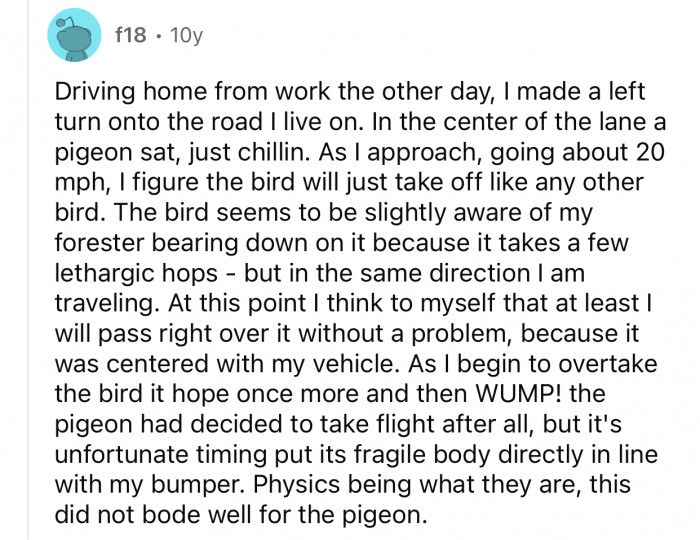Click the number '20' before mph
The height and width of the screenshot is (540, 700).
pos(649,152)
